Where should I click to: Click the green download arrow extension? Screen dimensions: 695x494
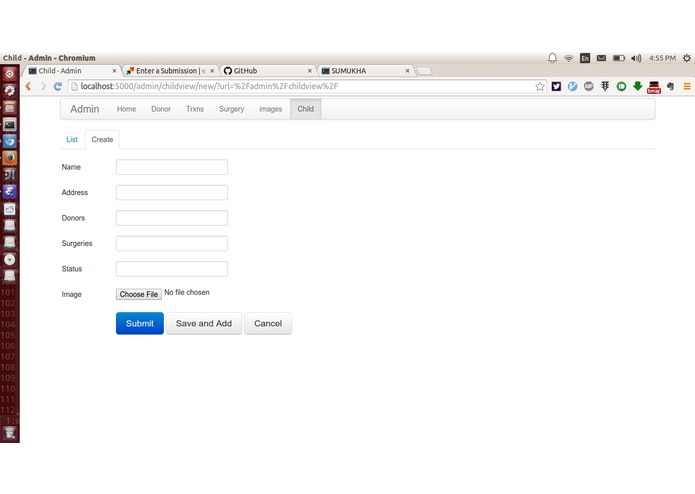(637, 86)
